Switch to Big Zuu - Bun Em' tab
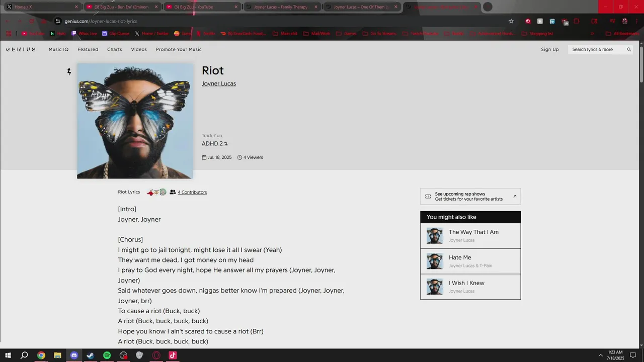Screen dimensions: 644x362 point(122,7)
